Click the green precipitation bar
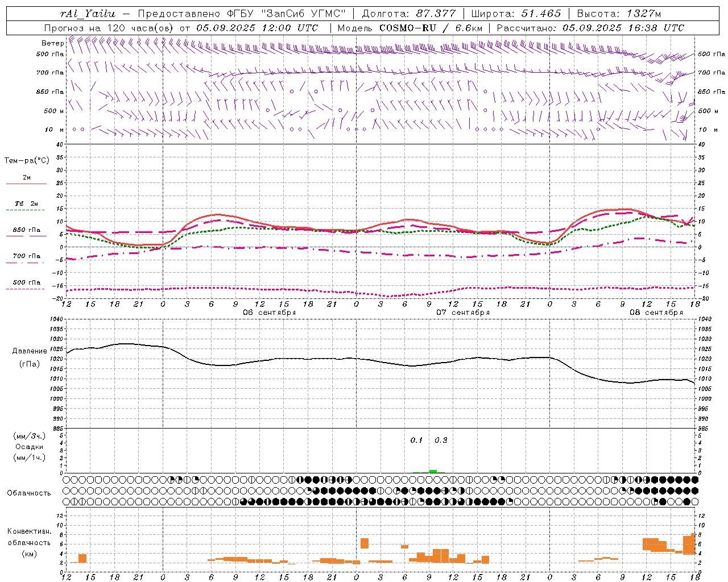 pos(433,471)
